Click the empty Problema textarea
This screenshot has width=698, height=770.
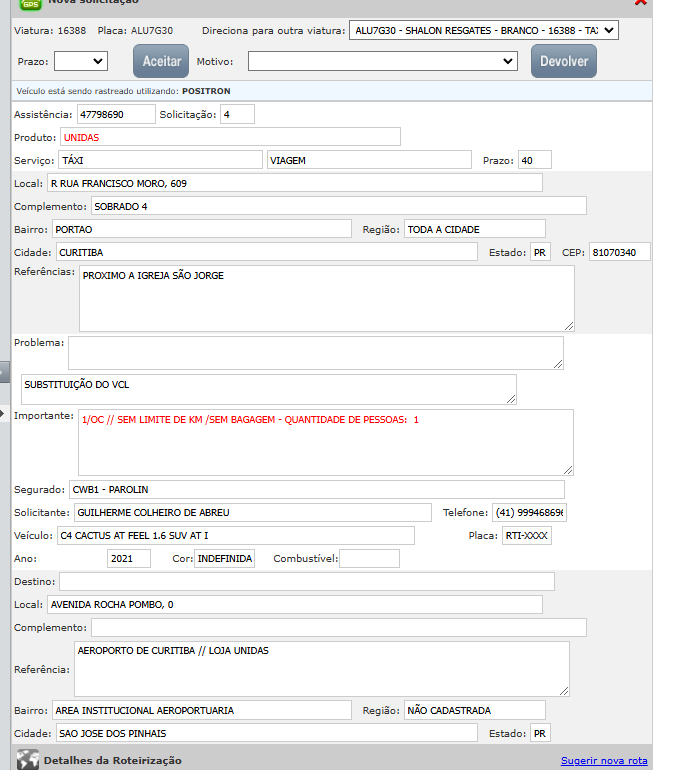pyautogui.click(x=316, y=353)
